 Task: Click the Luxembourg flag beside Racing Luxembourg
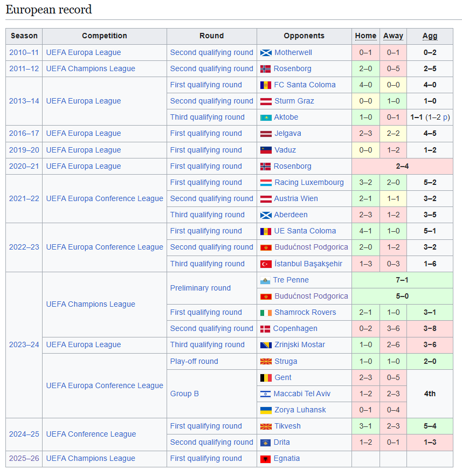(266, 182)
